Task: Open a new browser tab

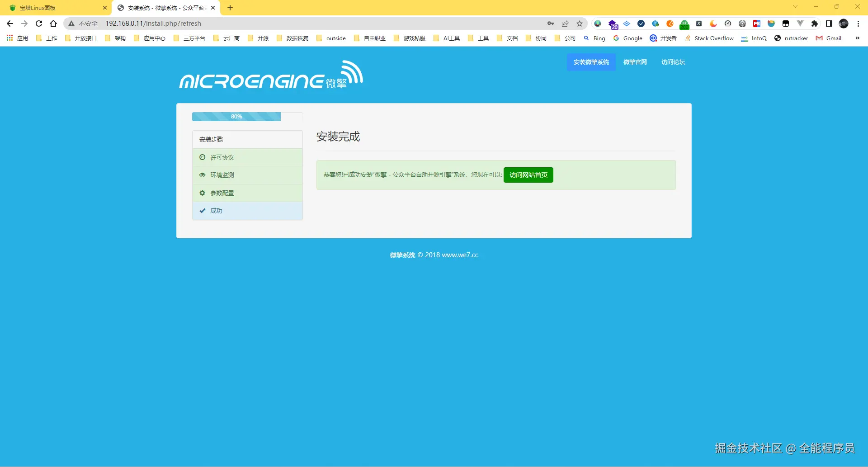Action: point(230,8)
